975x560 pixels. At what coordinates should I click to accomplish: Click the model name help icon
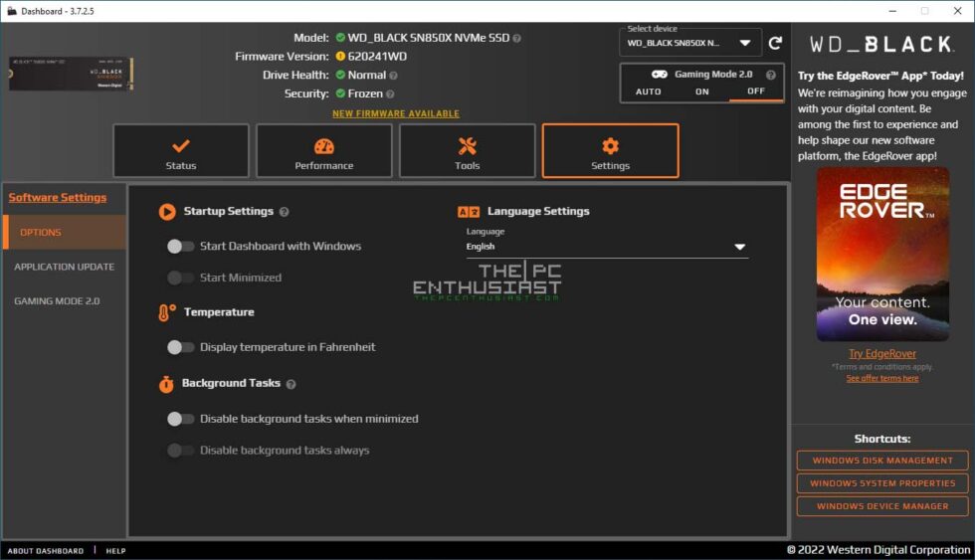(516, 38)
